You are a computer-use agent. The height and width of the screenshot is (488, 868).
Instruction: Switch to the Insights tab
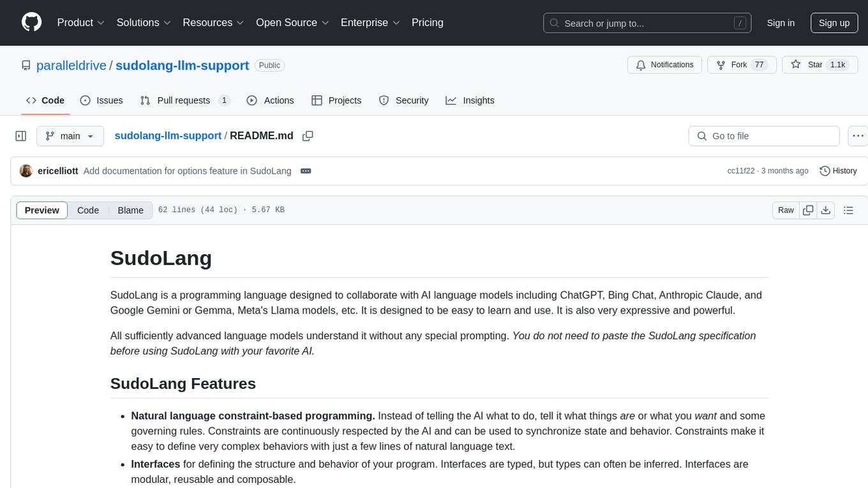(x=470, y=100)
